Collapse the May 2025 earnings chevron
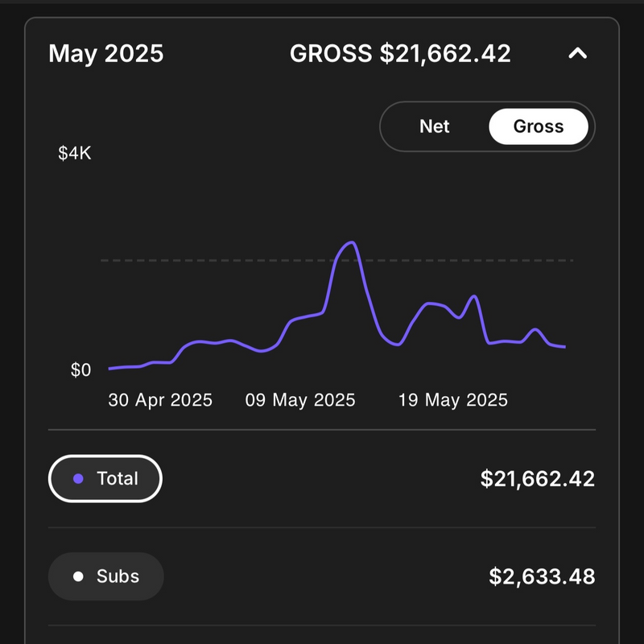The width and height of the screenshot is (644, 644). [577, 54]
